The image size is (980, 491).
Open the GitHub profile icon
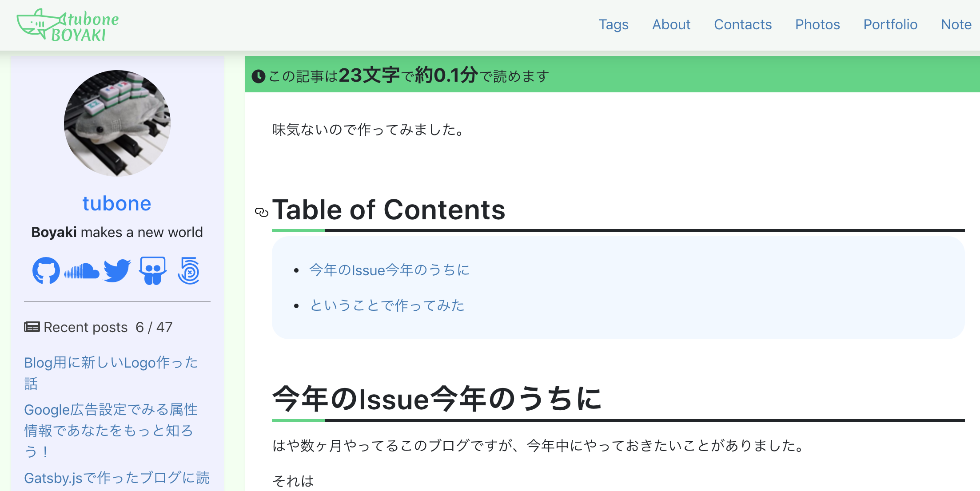46,270
